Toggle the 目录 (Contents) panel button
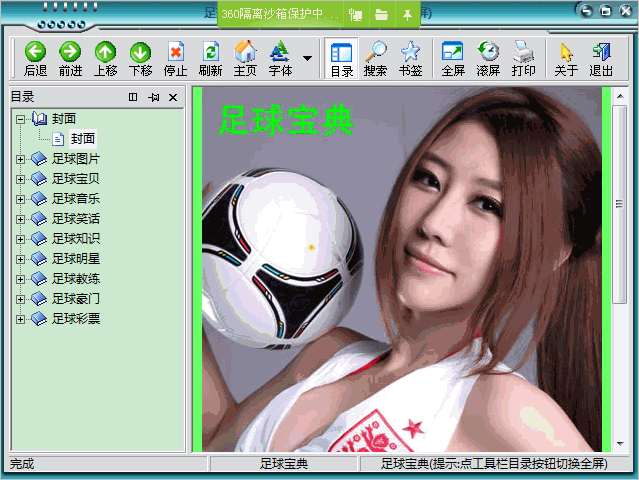Screen dimensions: 639x480 click(341, 52)
